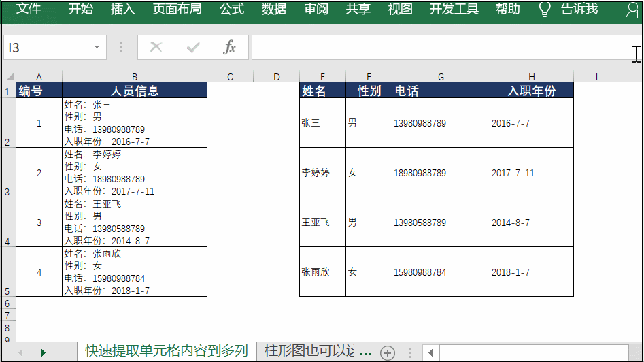
Task: Click the formula bar options dots handle
Action: coord(121,47)
